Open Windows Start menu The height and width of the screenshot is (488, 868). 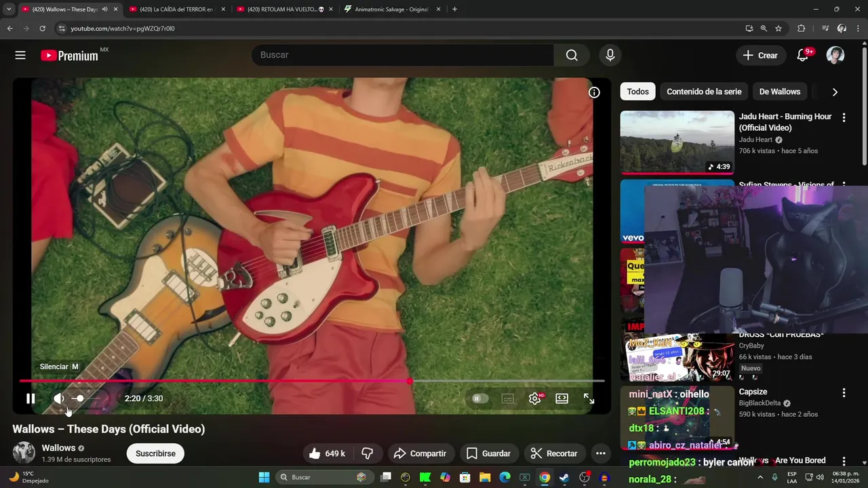264,477
